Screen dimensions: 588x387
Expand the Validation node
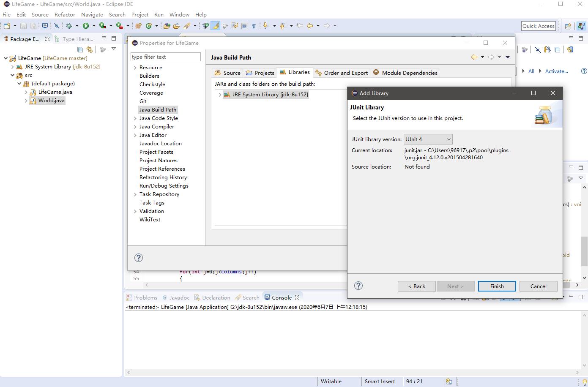point(135,211)
